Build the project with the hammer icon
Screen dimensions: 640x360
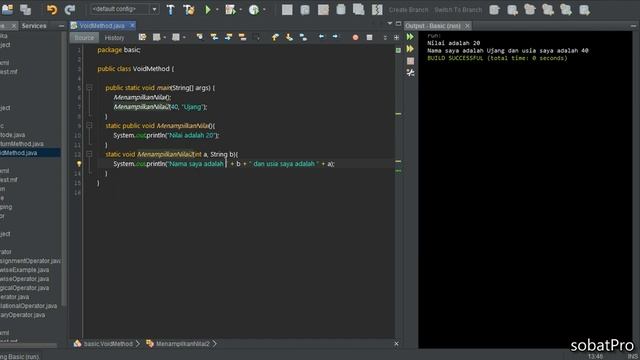point(171,9)
